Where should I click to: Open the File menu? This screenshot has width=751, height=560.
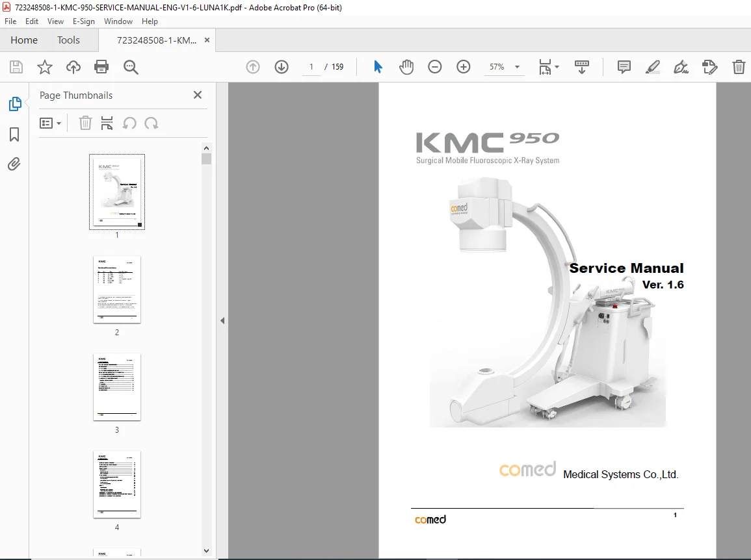(10, 21)
